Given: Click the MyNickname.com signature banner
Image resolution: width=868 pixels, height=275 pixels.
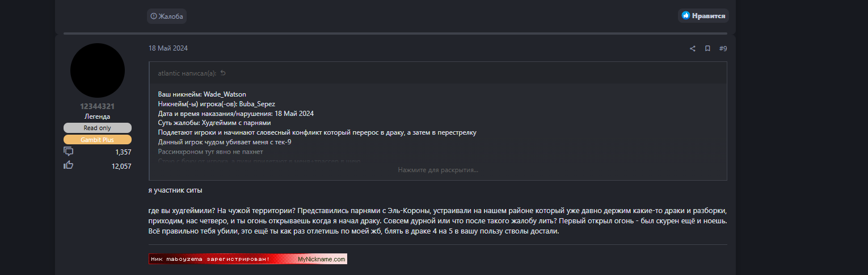Looking at the screenshot, I should 248,259.
